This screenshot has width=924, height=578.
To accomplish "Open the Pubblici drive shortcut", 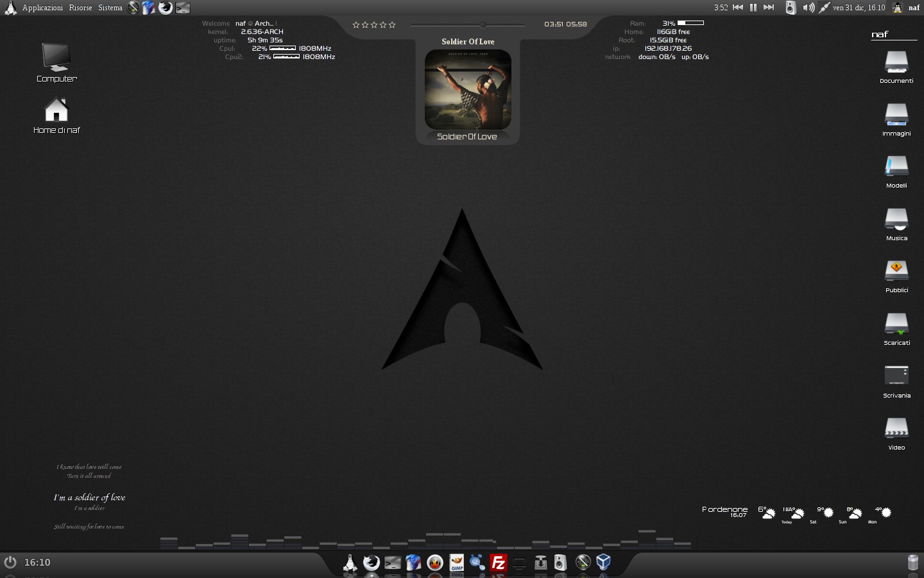I will pyautogui.click(x=896, y=276).
